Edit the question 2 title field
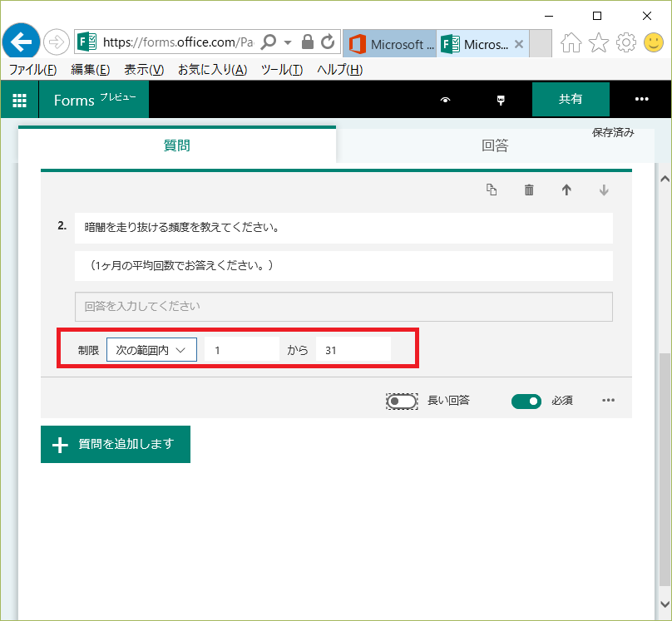Viewport: 672px width, 621px height. click(x=343, y=228)
